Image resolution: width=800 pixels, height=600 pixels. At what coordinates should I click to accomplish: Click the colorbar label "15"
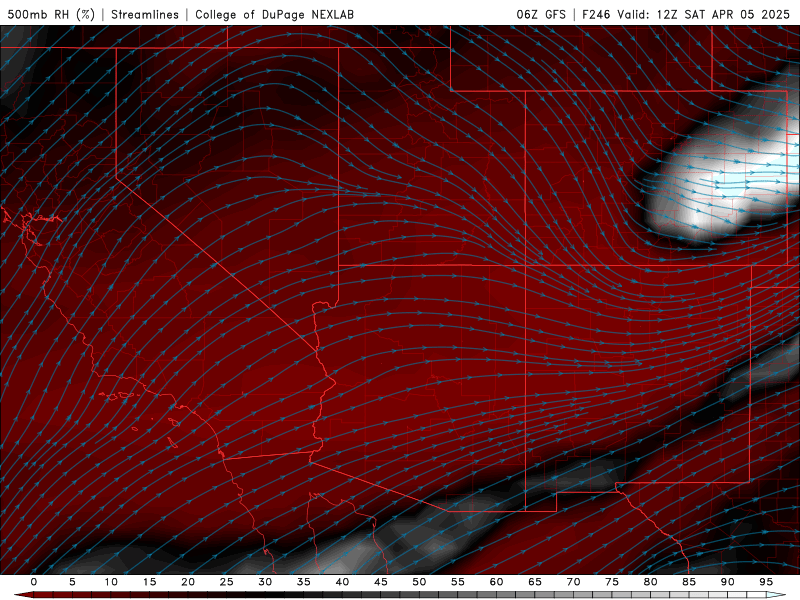pyautogui.click(x=149, y=582)
